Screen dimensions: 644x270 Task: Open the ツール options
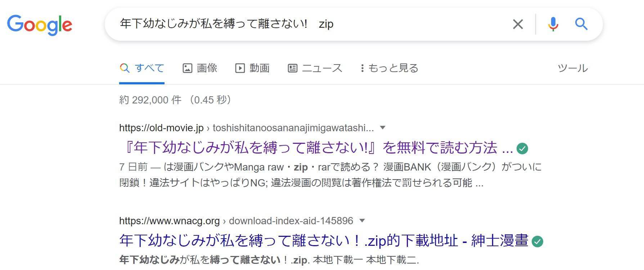(x=572, y=68)
